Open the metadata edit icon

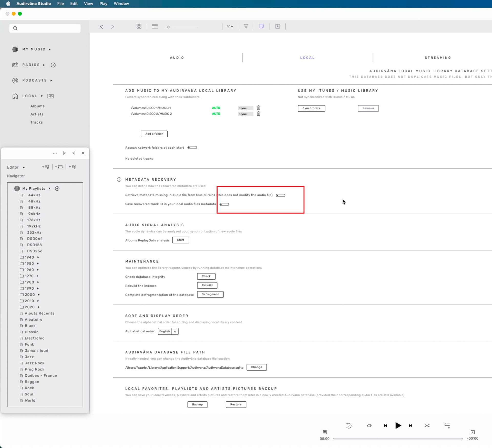278,26
